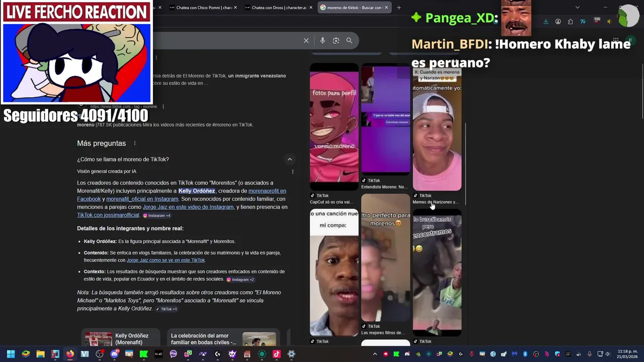This screenshot has width=644, height=362.
Task: Open the morenafit_oficial en Instagram link
Action: click(142, 199)
